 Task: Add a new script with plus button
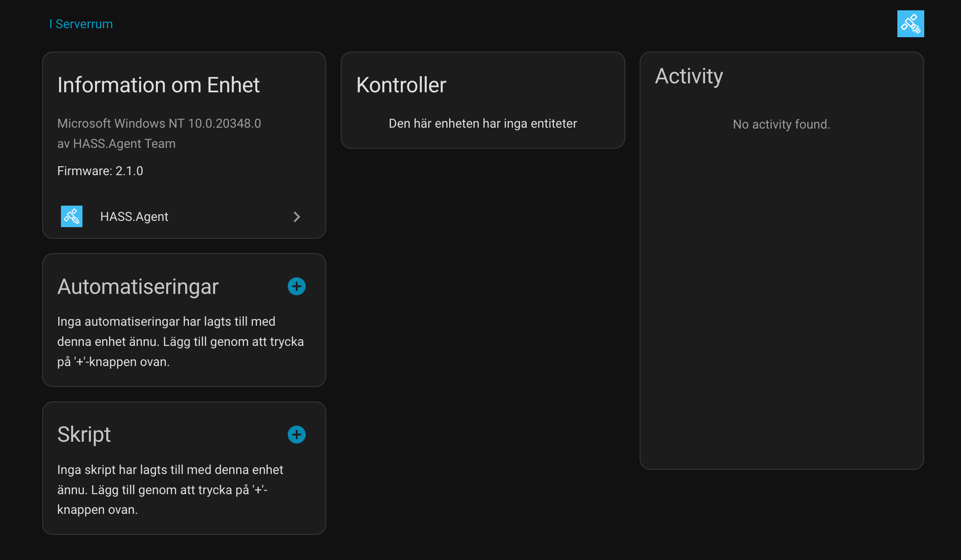[x=296, y=434]
